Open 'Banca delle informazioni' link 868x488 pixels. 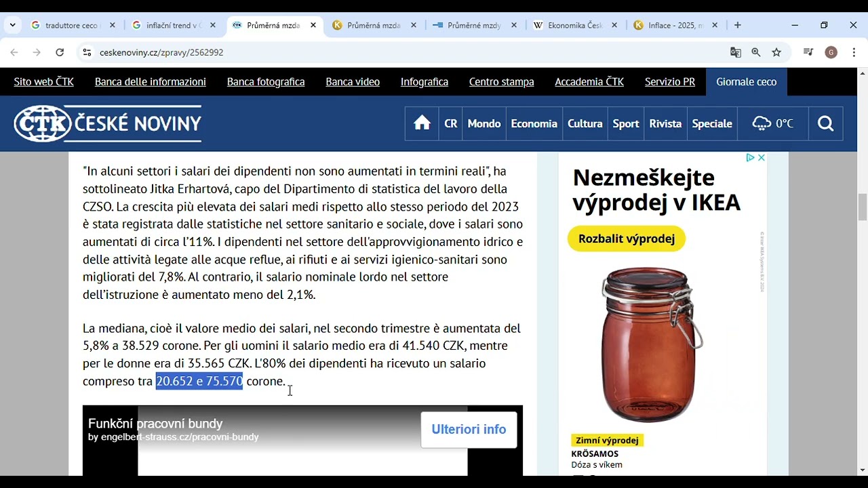pos(151,81)
